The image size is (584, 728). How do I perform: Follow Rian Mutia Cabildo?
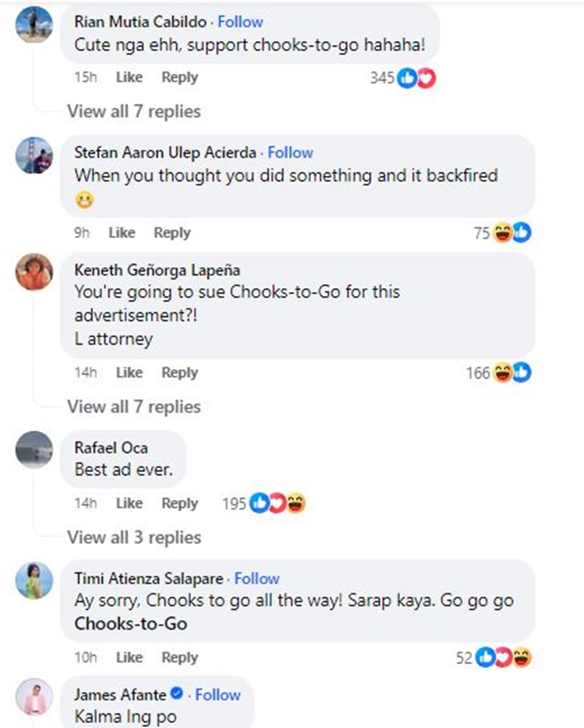241,22
